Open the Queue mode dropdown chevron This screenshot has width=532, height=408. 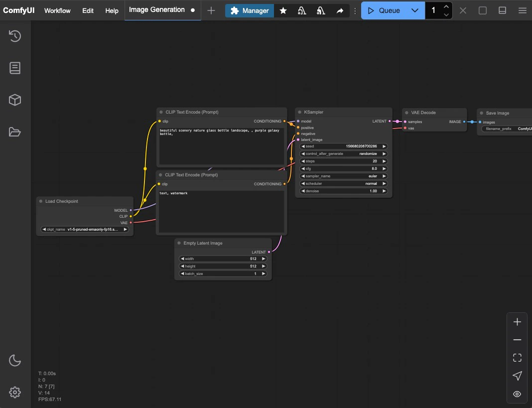(x=415, y=10)
